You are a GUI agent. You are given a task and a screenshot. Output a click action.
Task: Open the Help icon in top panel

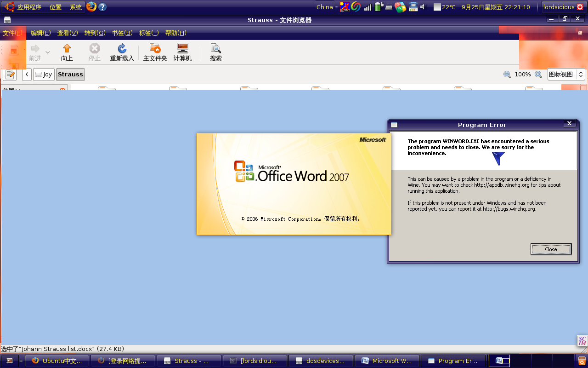(x=102, y=7)
